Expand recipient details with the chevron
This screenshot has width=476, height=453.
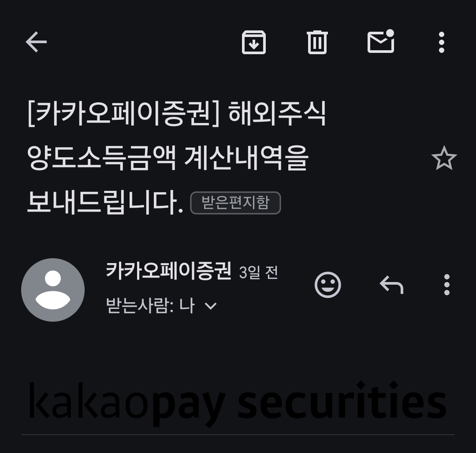211,305
